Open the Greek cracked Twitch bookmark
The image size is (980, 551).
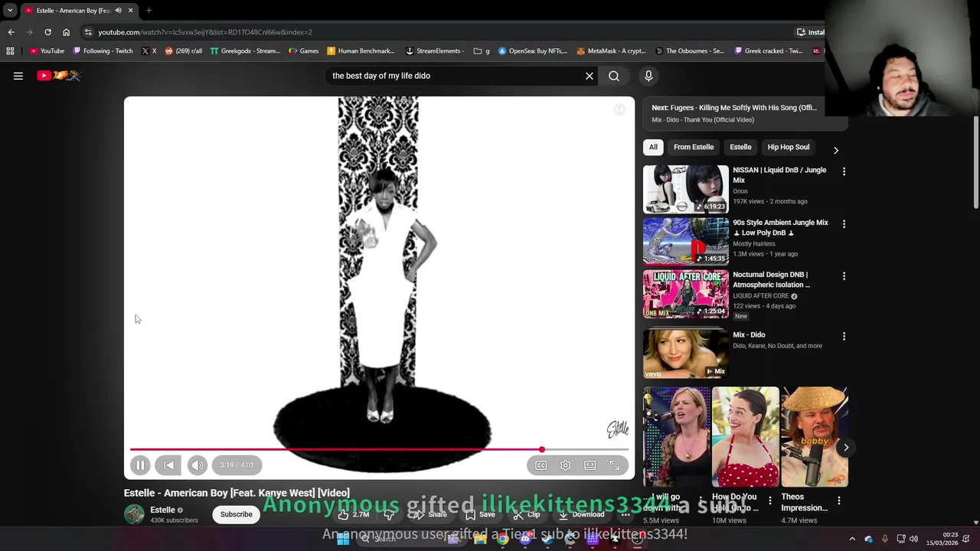tap(768, 51)
